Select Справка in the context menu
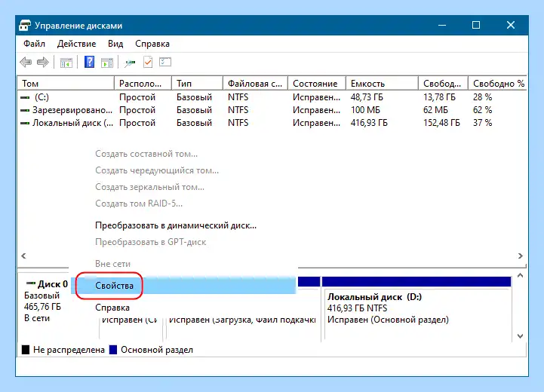Viewport: 544px width, 392px height. pyautogui.click(x=112, y=308)
